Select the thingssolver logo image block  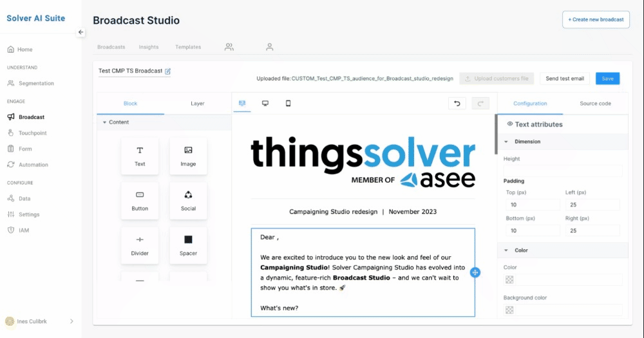pyautogui.click(x=363, y=162)
